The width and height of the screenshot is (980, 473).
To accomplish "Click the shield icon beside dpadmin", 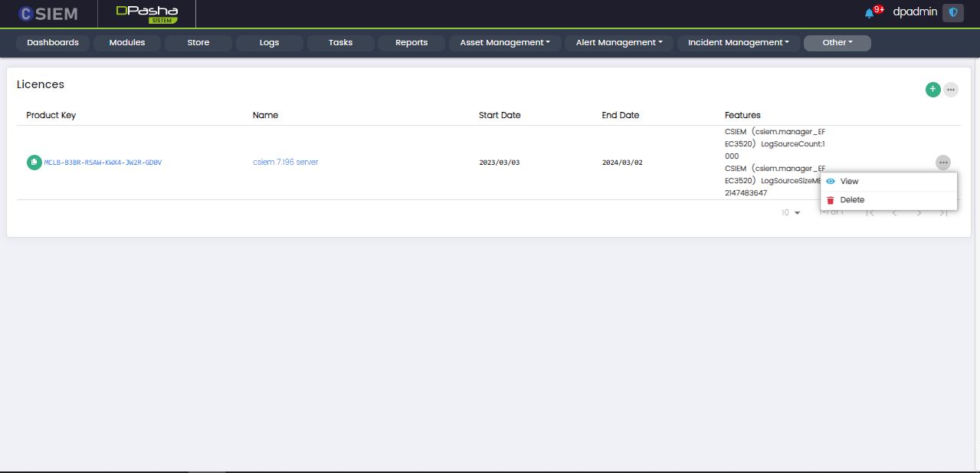I will (x=953, y=13).
